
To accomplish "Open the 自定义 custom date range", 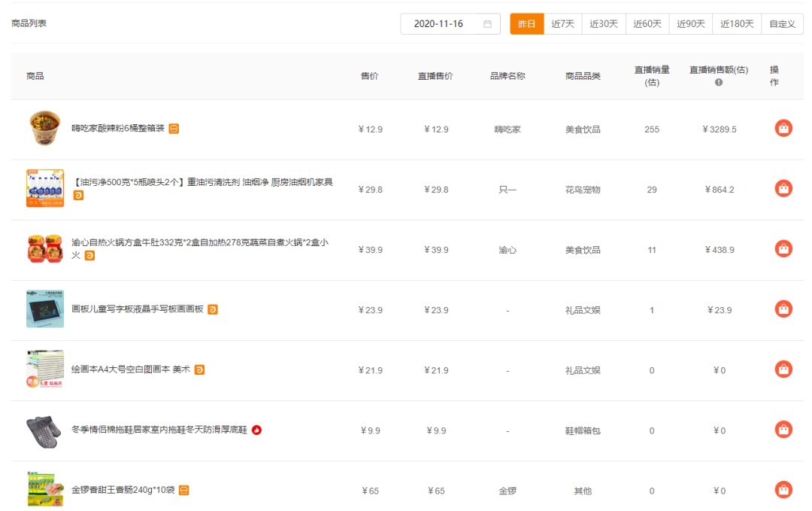I will tap(782, 24).
